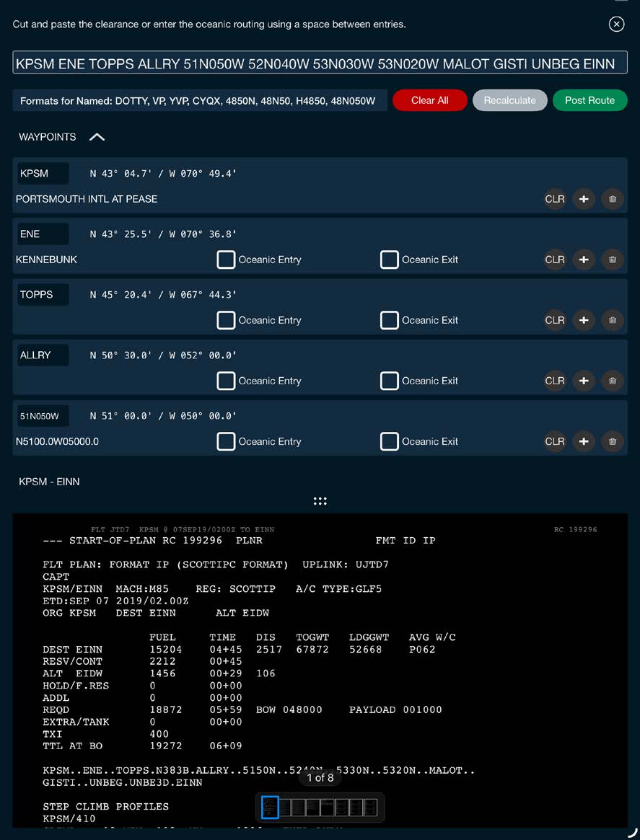Image resolution: width=640 pixels, height=840 pixels.
Task: Click the oceanic routing text field
Action: point(320,63)
